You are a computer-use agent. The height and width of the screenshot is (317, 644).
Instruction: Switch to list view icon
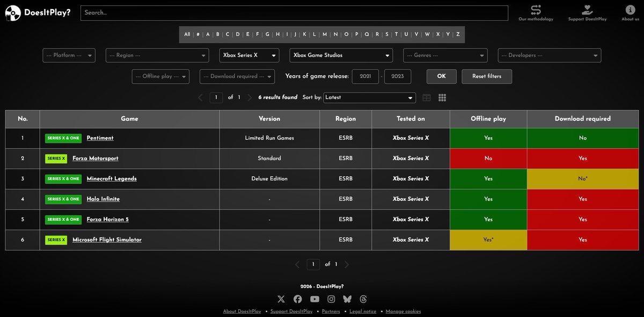tap(427, 98)
